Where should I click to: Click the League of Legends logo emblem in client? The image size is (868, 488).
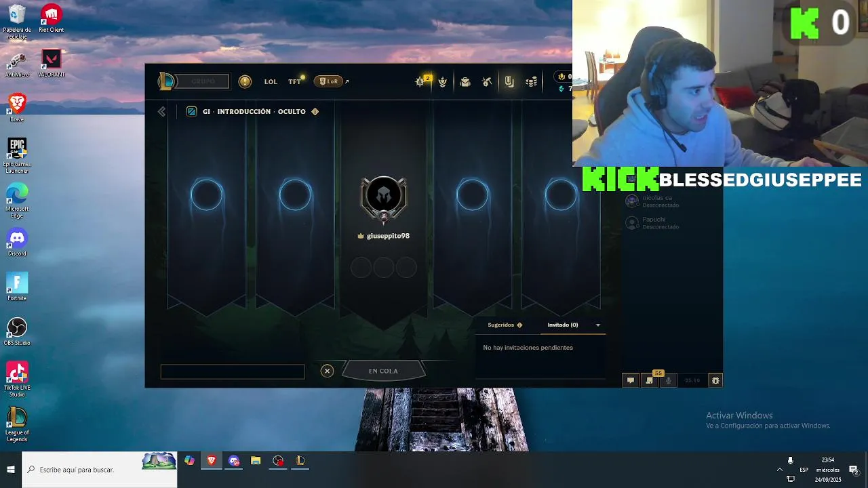click(166, 81)
